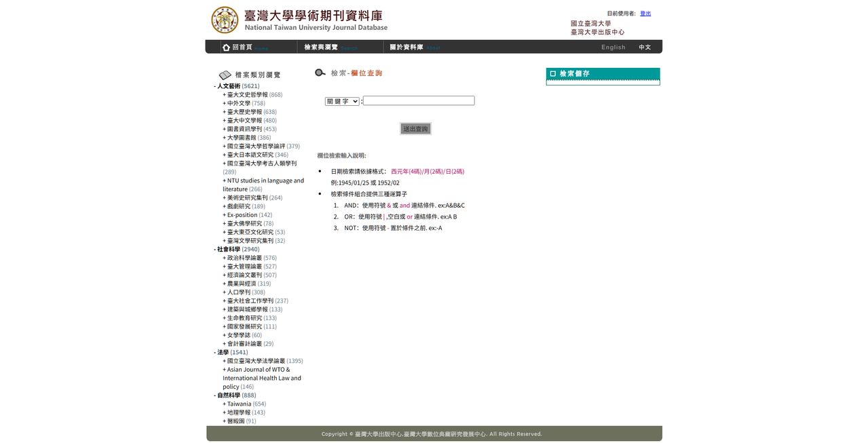
Task: Switch language to 中文
Action: point(645,47)
